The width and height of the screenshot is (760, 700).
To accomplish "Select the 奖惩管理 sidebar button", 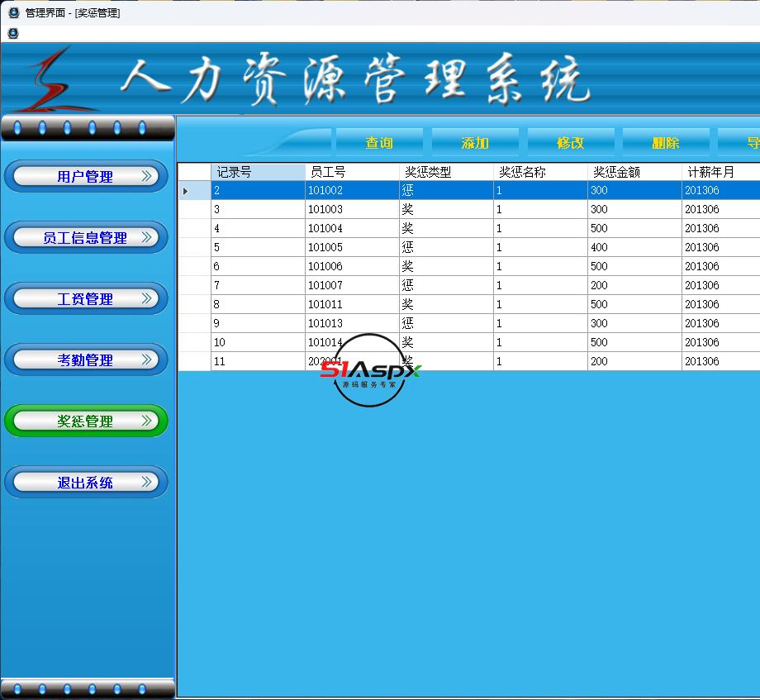I will (x=86, y=421).
